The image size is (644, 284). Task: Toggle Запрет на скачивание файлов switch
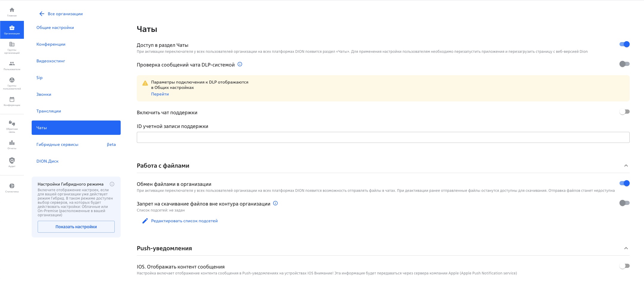[x=624, y=203]
